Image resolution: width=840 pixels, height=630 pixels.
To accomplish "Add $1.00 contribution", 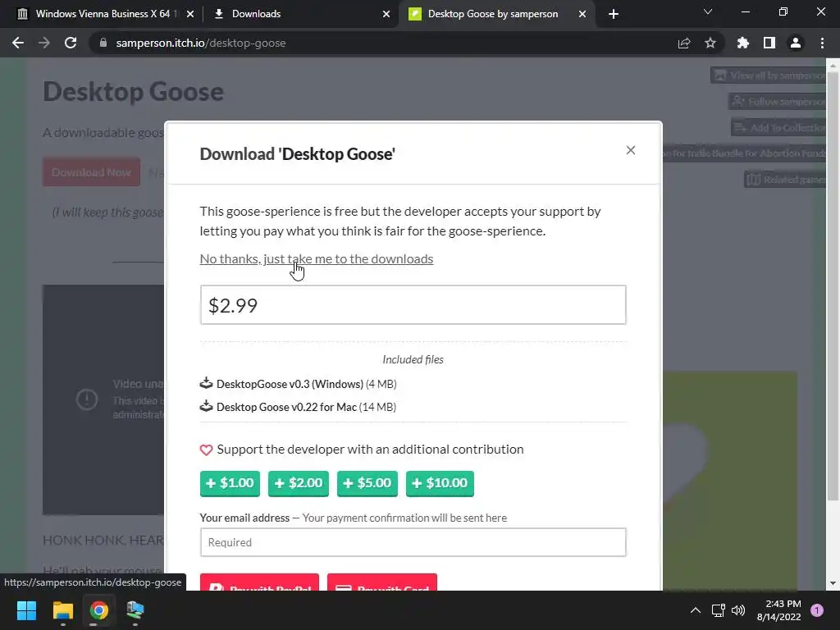I will (230, 483).
